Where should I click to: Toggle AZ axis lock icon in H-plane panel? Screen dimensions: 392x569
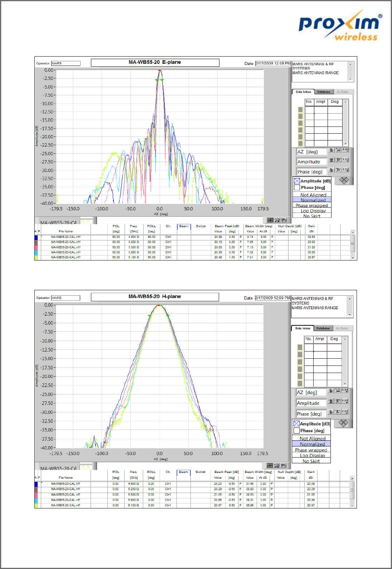(x=331, y=391)
